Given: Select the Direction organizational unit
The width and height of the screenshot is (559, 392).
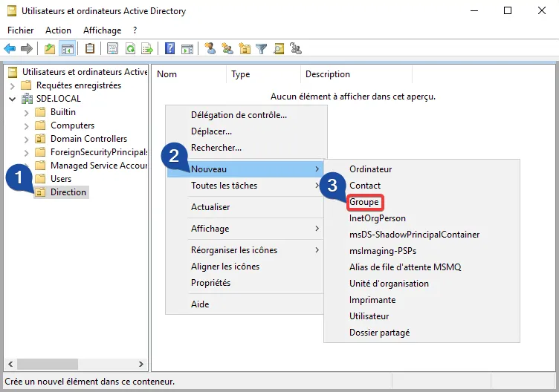Looking at the screenshot, I should pos(68,192).
